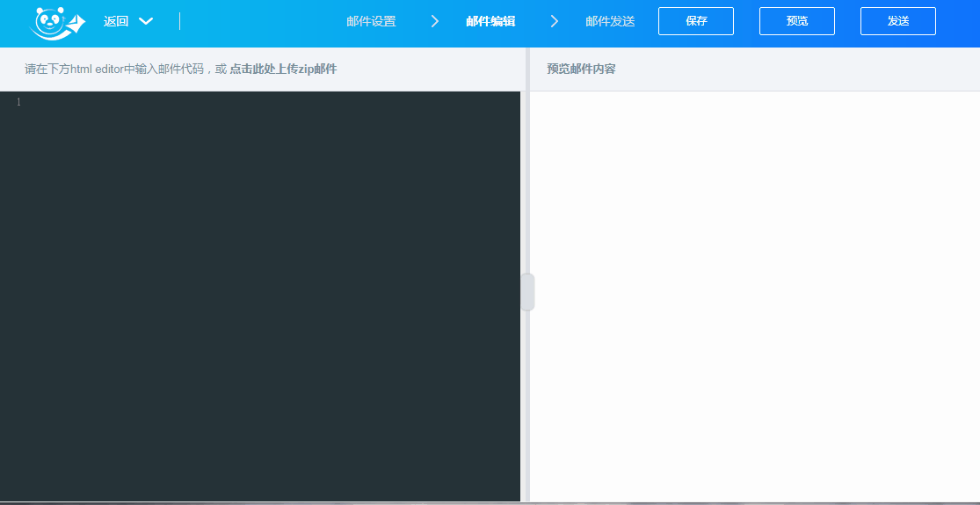The width and height of the screenshot is (980, 505).
Task: Click the panel splitter handle
Action: coord(527,291)
